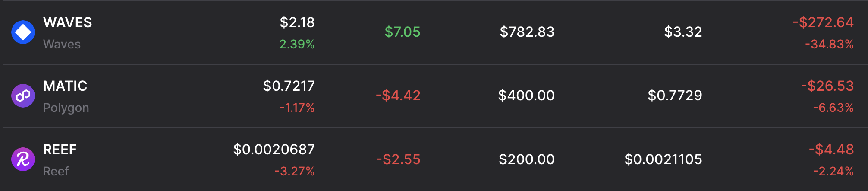Select the REEF price $0.0020687
The height and width of the screenshot is (191, 868).
(x=274, y=150)
